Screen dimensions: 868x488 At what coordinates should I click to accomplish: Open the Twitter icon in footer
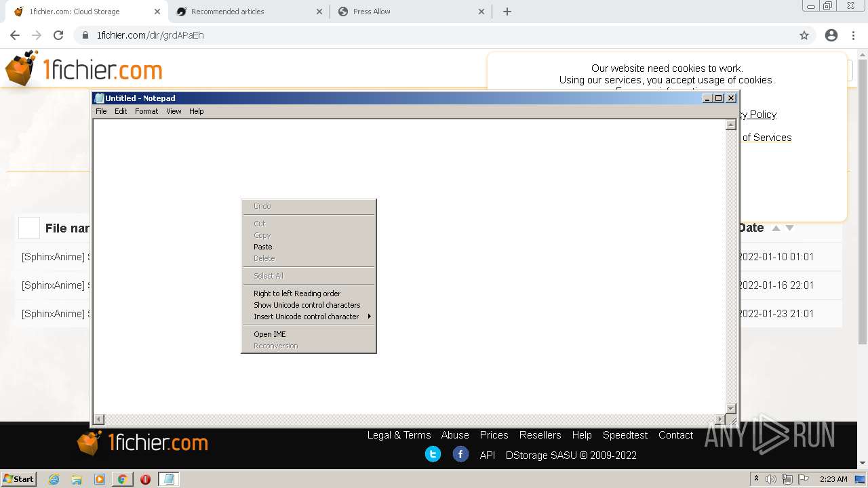click(433, 454)
